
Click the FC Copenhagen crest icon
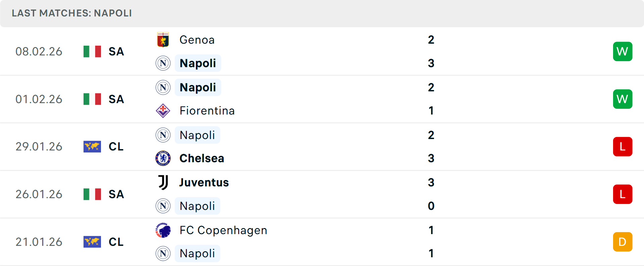click(163, 230)
